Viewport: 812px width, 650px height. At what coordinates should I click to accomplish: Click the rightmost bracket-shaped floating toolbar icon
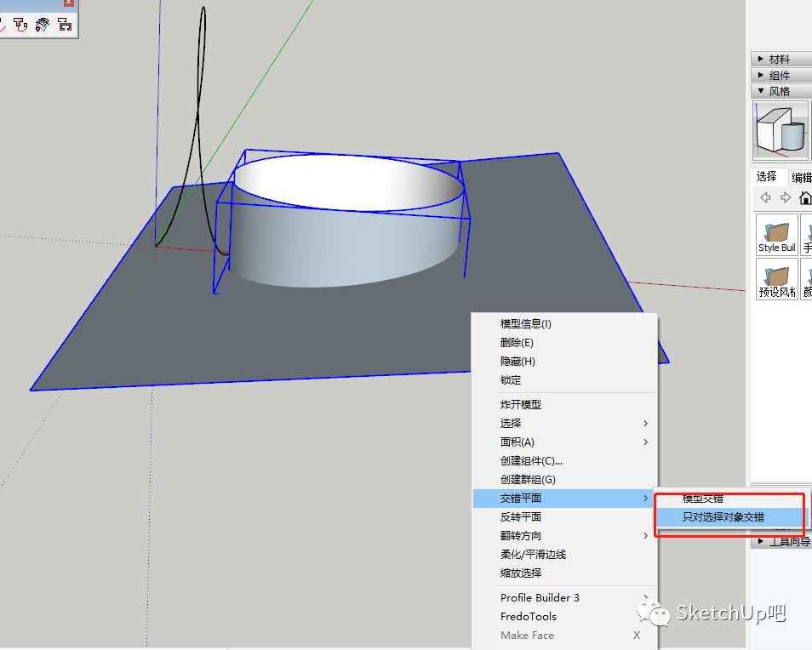(x=65, y=25)
